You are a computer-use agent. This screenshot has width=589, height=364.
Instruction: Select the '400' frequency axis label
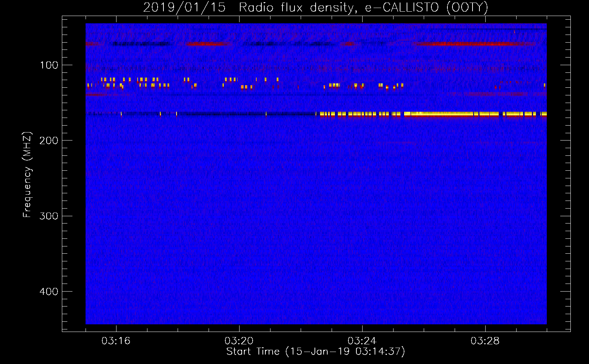pyautogui.click(x=49, y=292)
